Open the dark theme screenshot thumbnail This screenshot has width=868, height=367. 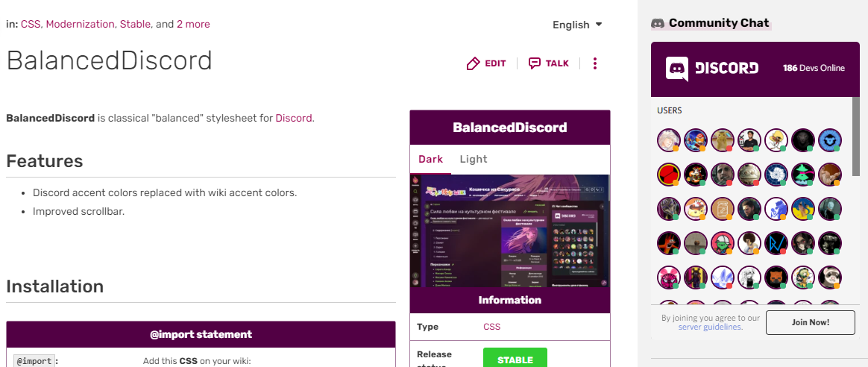pos(509,230)
